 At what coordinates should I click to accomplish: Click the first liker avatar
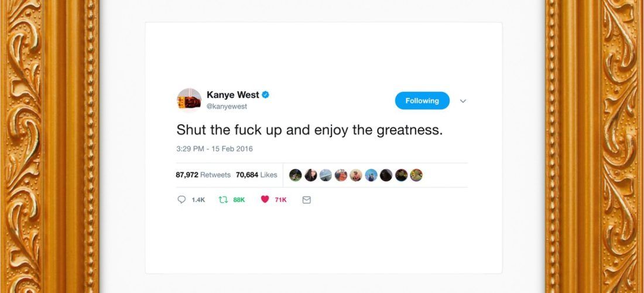click(x=295, y=175)
